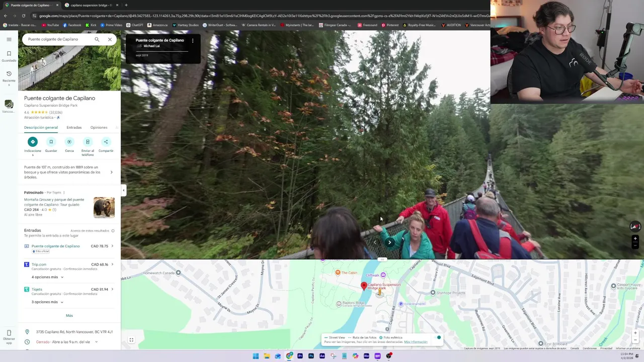Click the Windows Start button
The height and width of the screenshot is (362, 644).
[x=256, y=356]
